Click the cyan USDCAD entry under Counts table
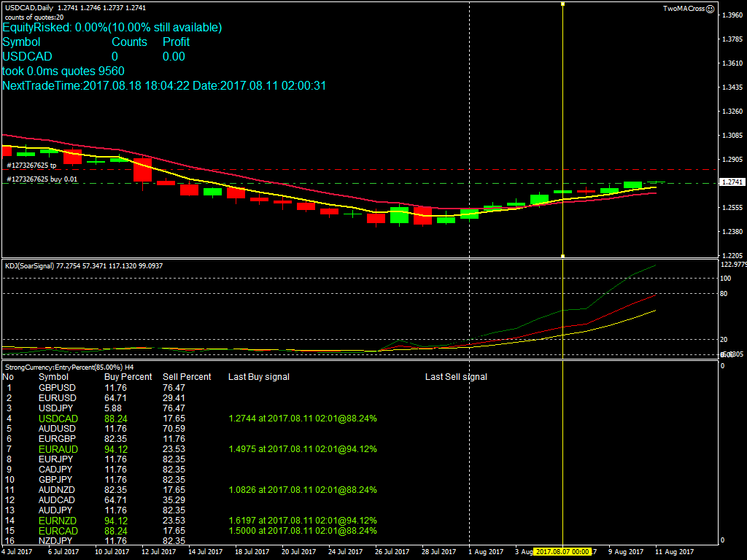 [27, 56]
